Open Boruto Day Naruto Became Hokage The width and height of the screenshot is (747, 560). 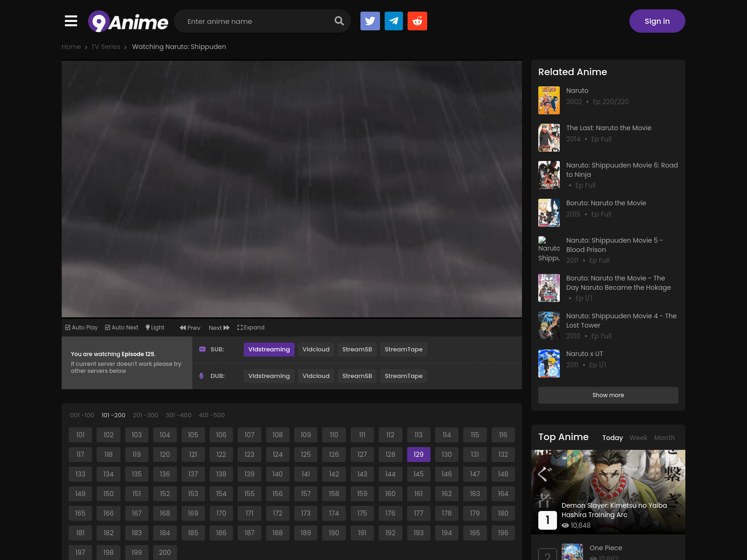619,283
